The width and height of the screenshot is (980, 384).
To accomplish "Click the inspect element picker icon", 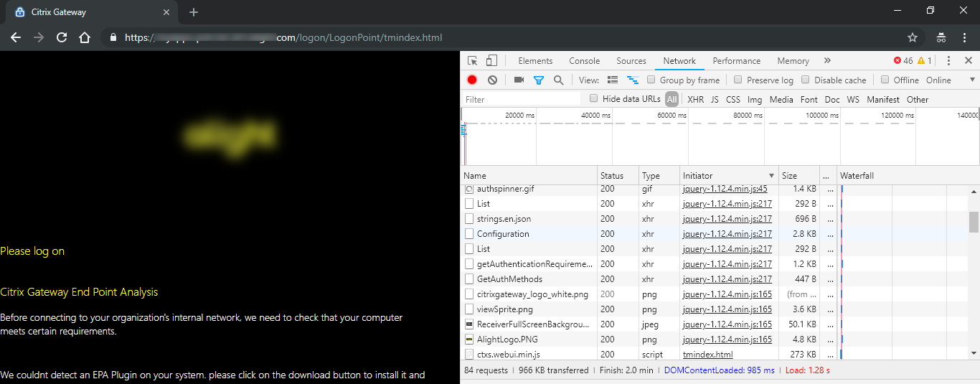I will pos(472,61).
